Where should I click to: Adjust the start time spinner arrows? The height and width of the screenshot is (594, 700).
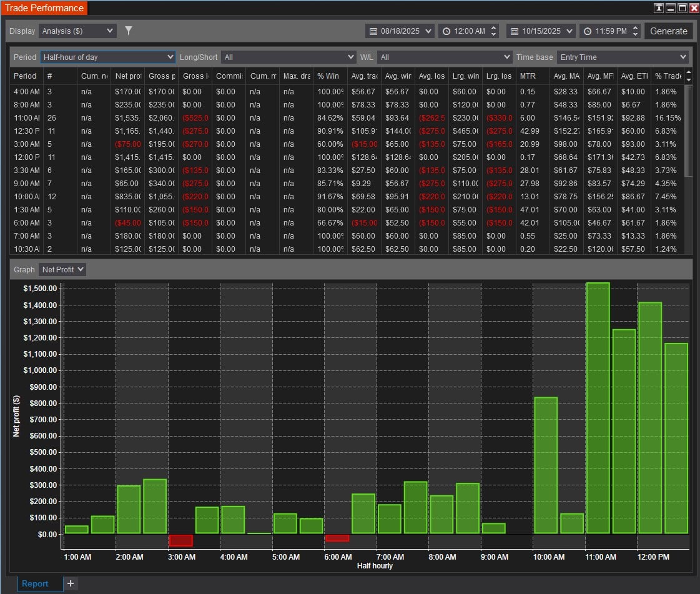[x=494, y=31]
